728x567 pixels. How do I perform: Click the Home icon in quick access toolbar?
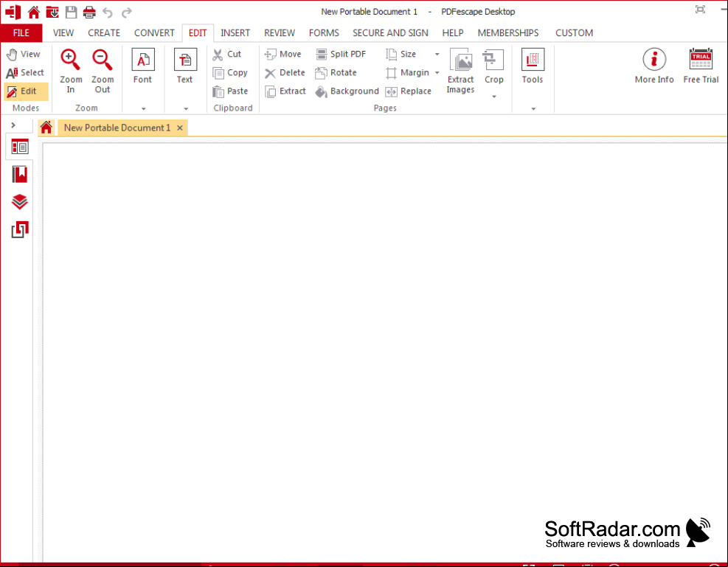[33, 12]
